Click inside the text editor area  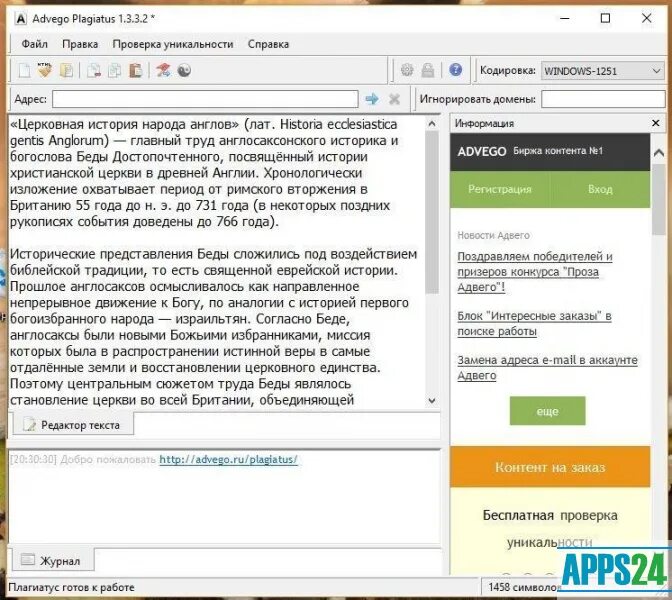217,262
